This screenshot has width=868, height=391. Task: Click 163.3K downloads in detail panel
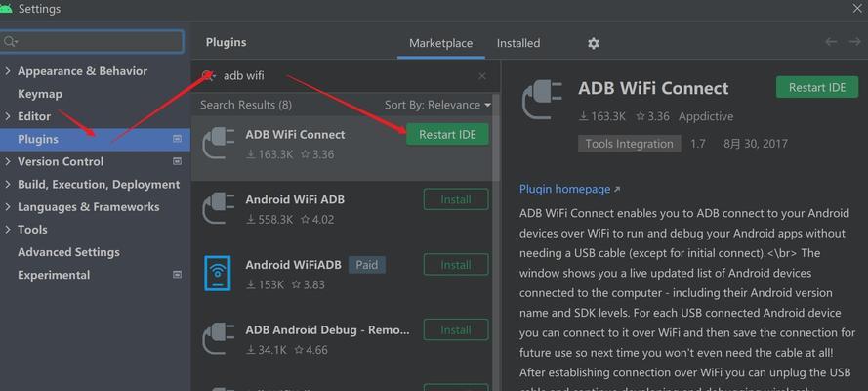(602, 117)
